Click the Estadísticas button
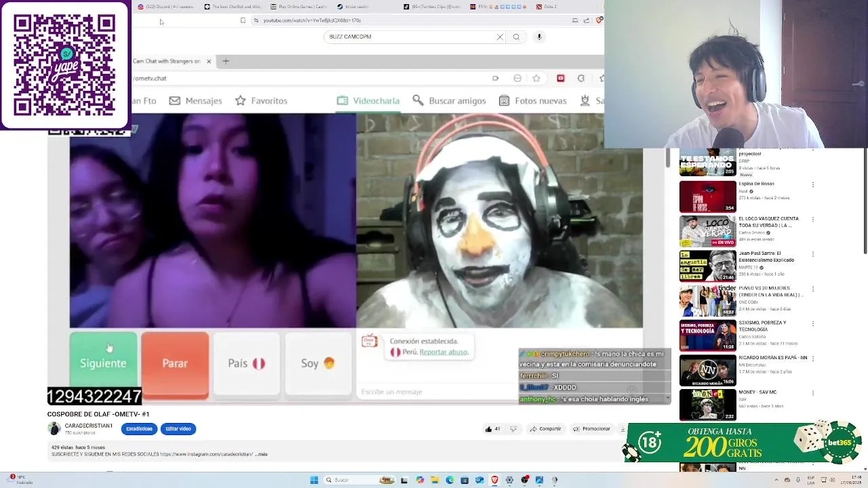This screenshot has height=488, width=868. [x=139, y=429]
